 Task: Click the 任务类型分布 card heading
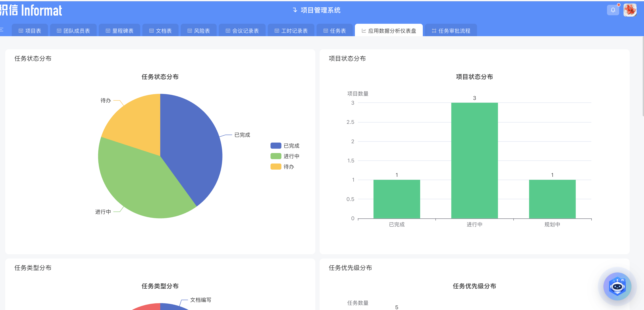(33, 268)
